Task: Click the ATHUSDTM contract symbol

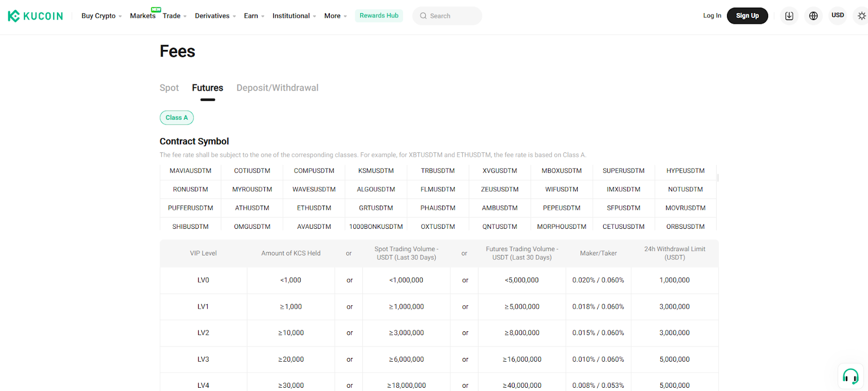Action: 252,208
